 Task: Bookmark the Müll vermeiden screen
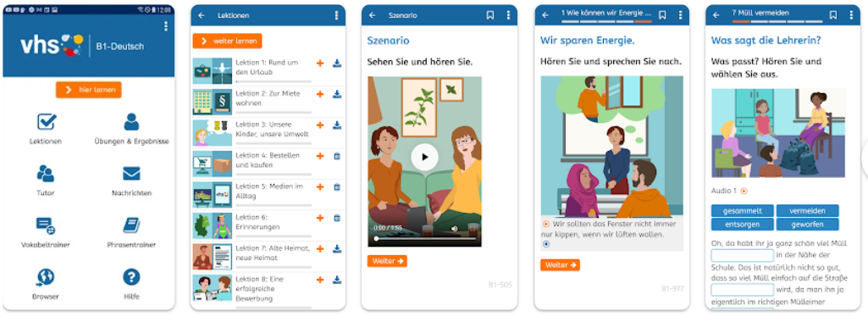pyautogui.click(x=833, y=15)
